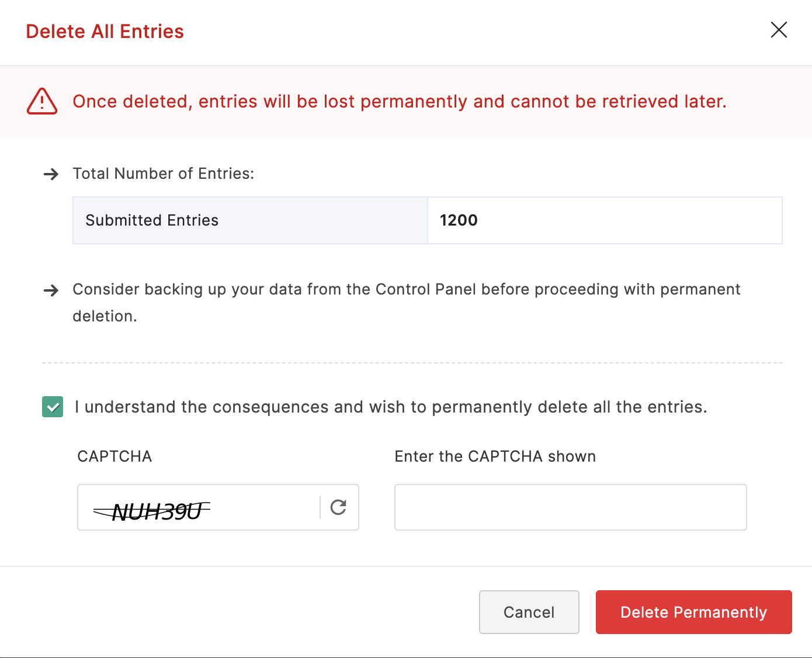Uncheck the 'I understand the consequences' checkbox
Image resolution: width=812 pixels, height=658 pixels.
click(x=53, y=407)
